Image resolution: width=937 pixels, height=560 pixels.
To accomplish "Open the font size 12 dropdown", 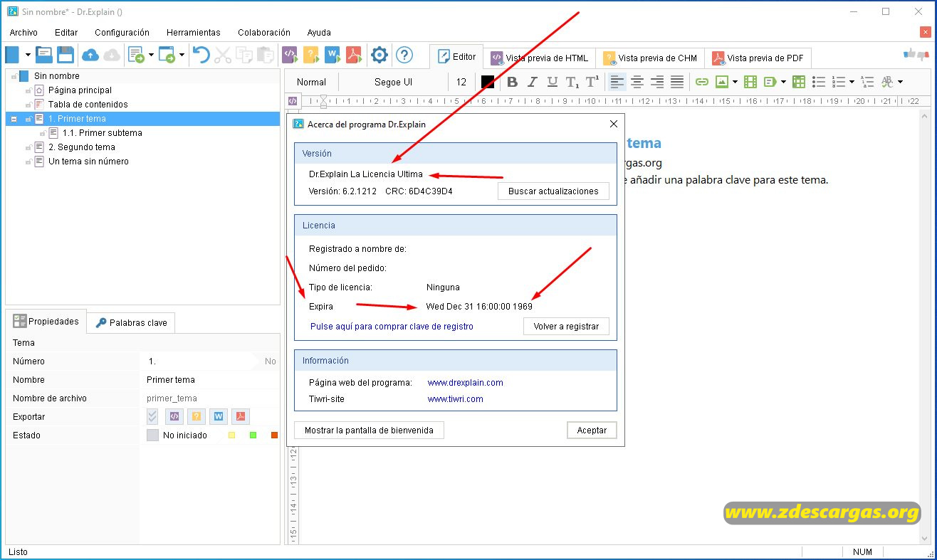I will [461, 82].
